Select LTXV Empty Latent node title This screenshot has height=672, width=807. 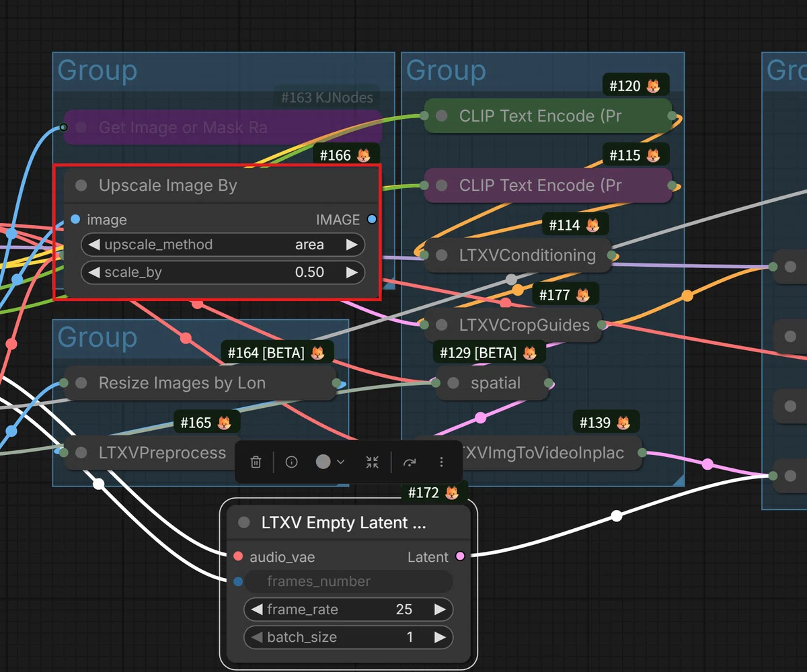coord(344,523)
